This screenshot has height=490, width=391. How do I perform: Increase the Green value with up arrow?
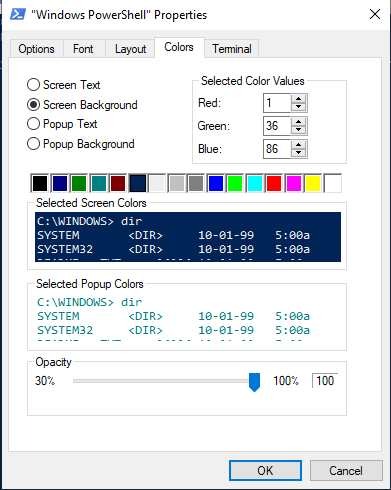coord(299,122)
